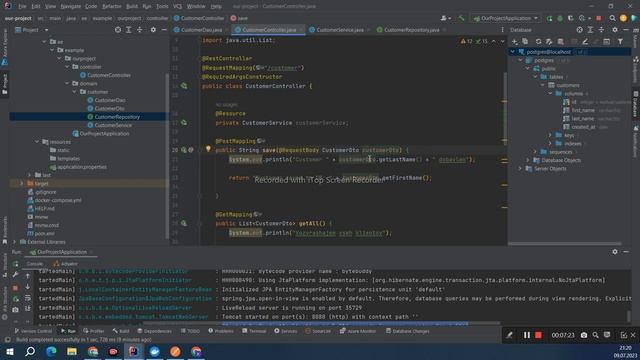This screenshot has height=360, width=640.
Task: Select opened file icon in Project panel
Action: [118, 30]
